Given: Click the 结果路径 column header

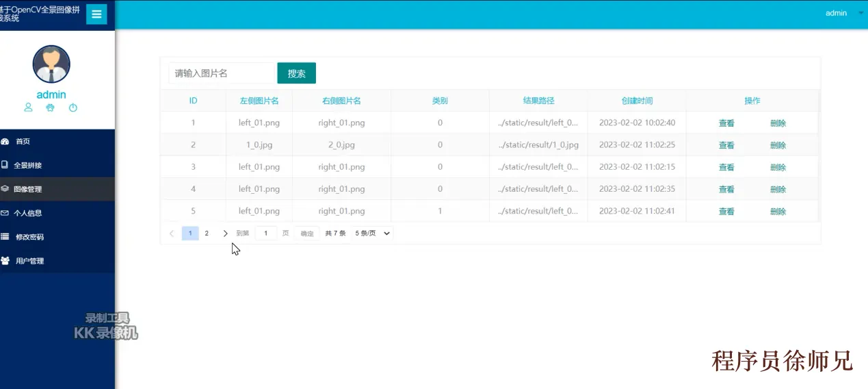Looking at the screenshot, I should tap(538, 101).
